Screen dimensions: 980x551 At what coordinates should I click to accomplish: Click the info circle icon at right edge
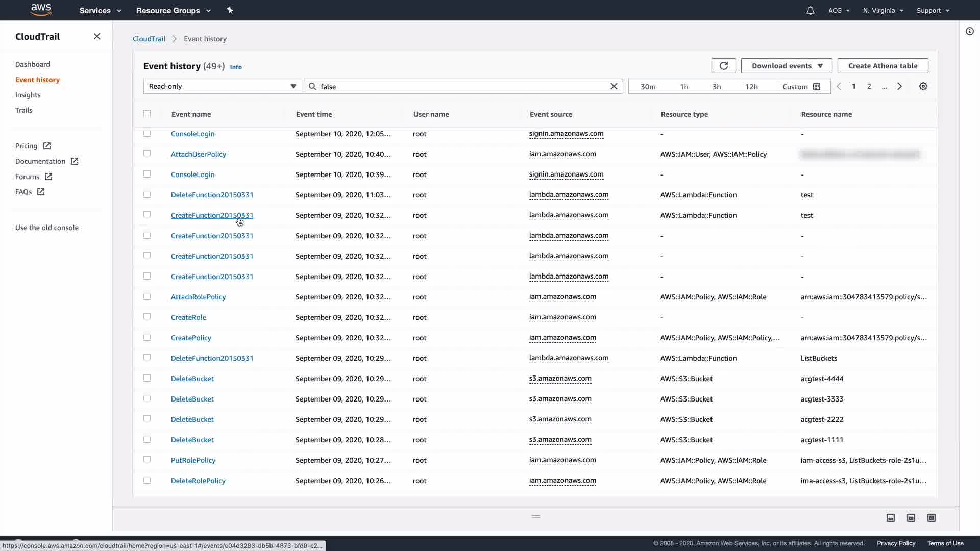pyautogui.click(x=969, y=31)
